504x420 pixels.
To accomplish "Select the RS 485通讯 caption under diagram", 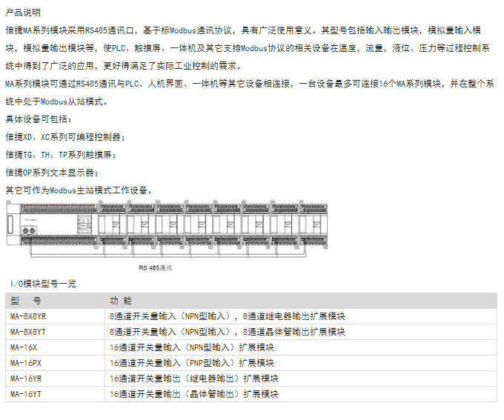I will (x=155, y=267).
